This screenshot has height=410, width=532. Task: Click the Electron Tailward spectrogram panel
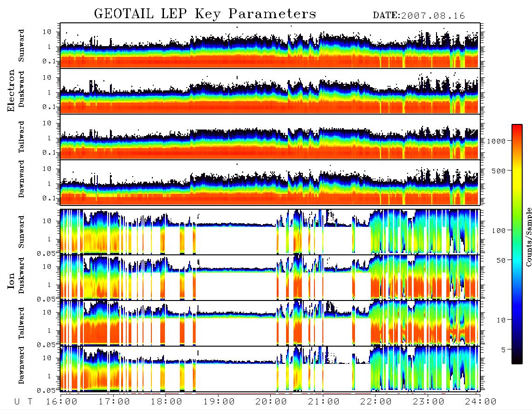click(x=270, y=137)
